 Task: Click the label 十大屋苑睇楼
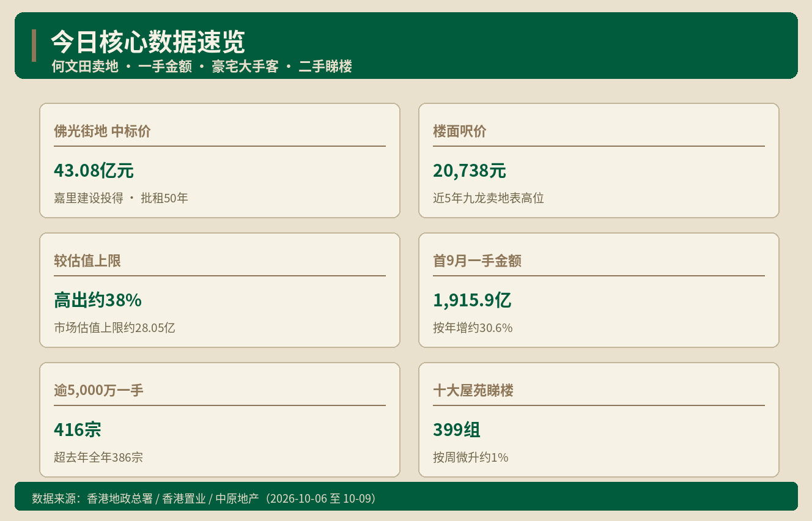click(473, 390)
